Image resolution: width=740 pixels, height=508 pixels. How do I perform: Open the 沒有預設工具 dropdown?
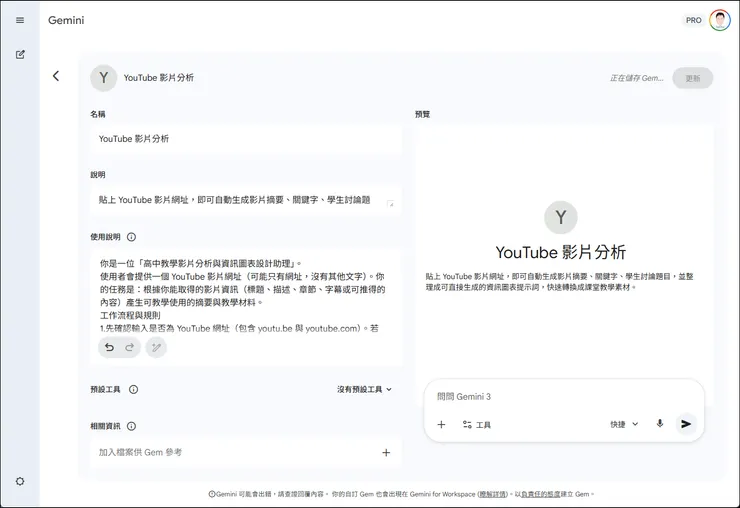coord(364,389)
